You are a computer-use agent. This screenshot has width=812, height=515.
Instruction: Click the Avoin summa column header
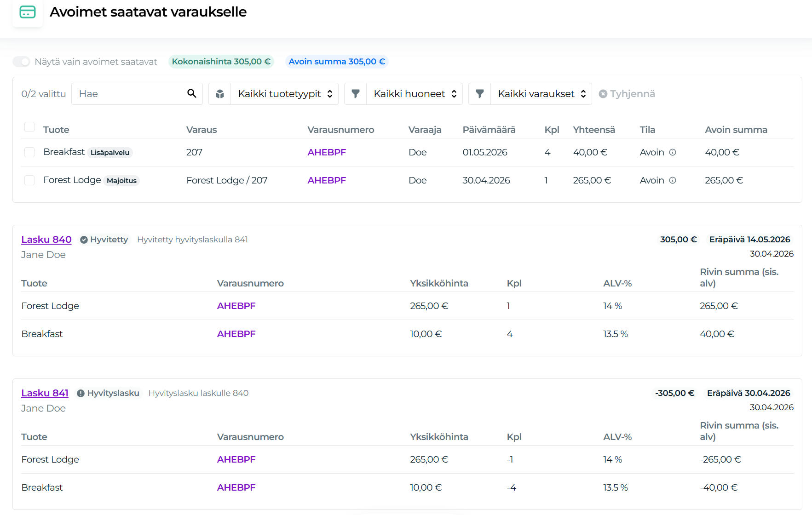[x=736, y=130]
